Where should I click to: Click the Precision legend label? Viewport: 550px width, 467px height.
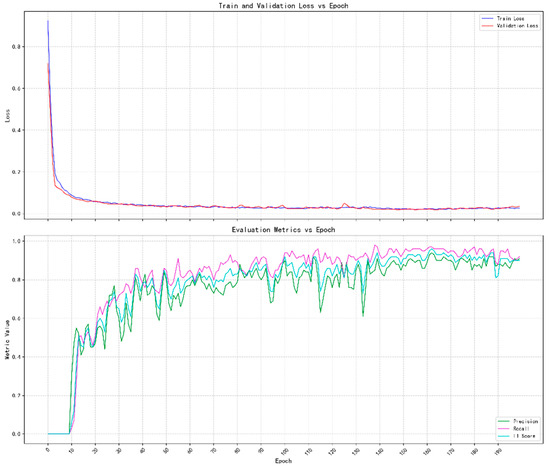click(525, 421)
